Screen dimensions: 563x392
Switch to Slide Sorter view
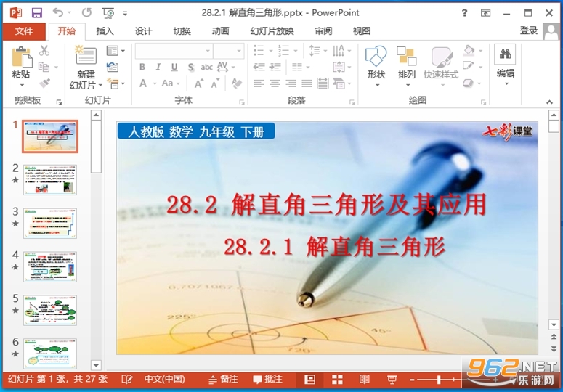[x=337, y=379]
